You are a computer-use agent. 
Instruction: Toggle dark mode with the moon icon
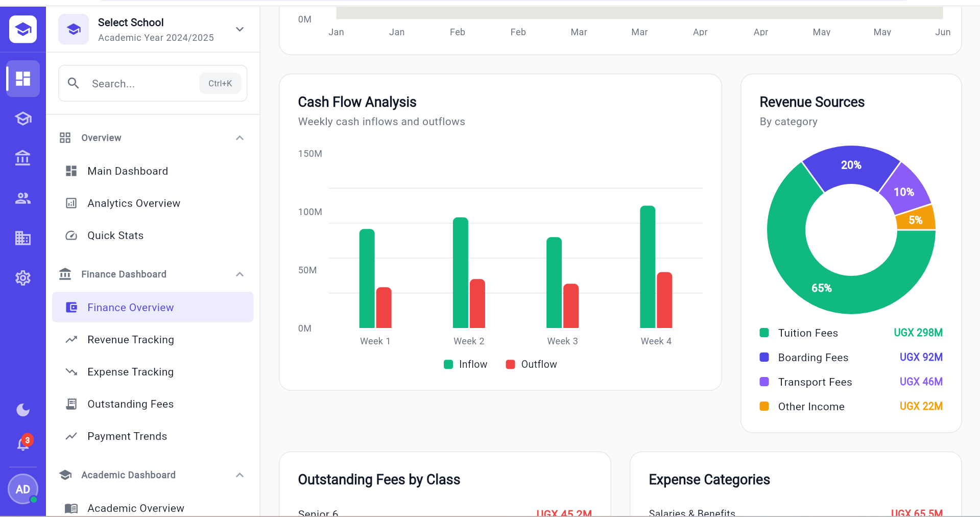click(x=22, y=410)
